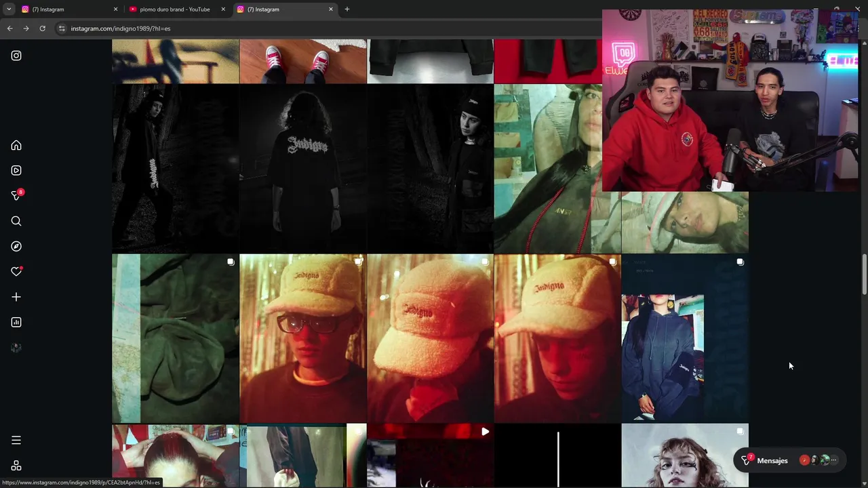Open black Indigno t-shirt back view post
868x488 pixels.
(302, 168)
